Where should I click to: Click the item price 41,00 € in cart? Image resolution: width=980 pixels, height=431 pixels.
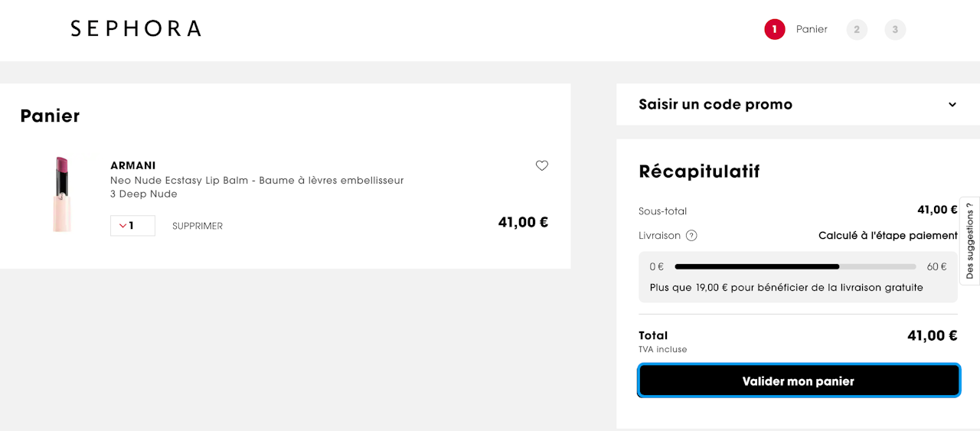pos(523,223)
